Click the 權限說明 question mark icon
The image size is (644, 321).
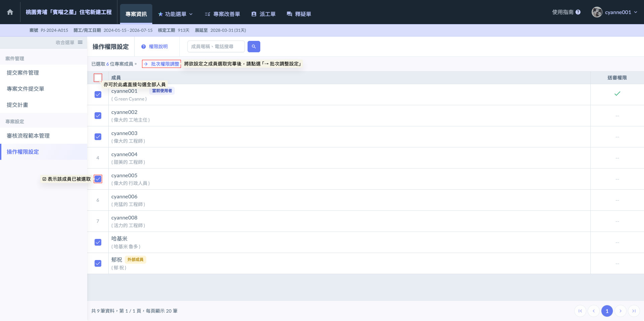144,47
